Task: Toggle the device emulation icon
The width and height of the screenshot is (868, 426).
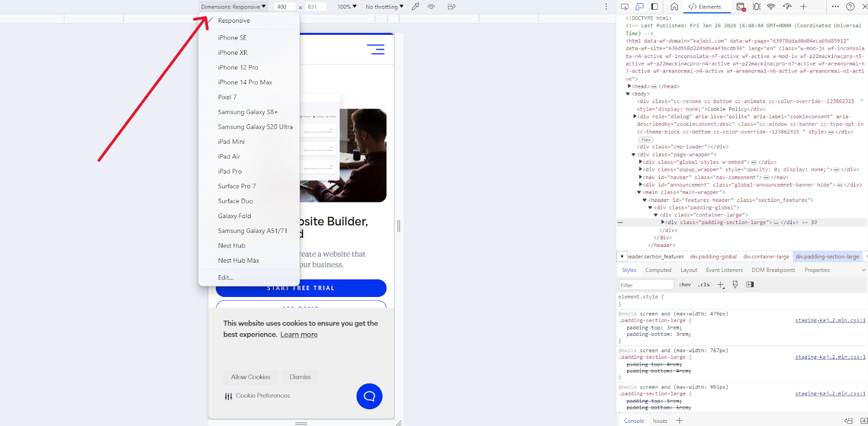Action: 640,7
